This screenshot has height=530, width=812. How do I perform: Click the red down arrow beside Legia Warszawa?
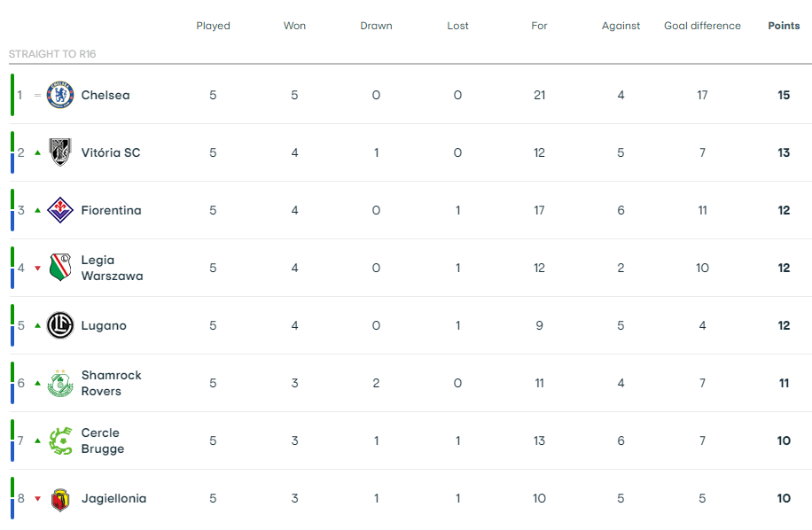pyautogui.click(x=37, y=269)
